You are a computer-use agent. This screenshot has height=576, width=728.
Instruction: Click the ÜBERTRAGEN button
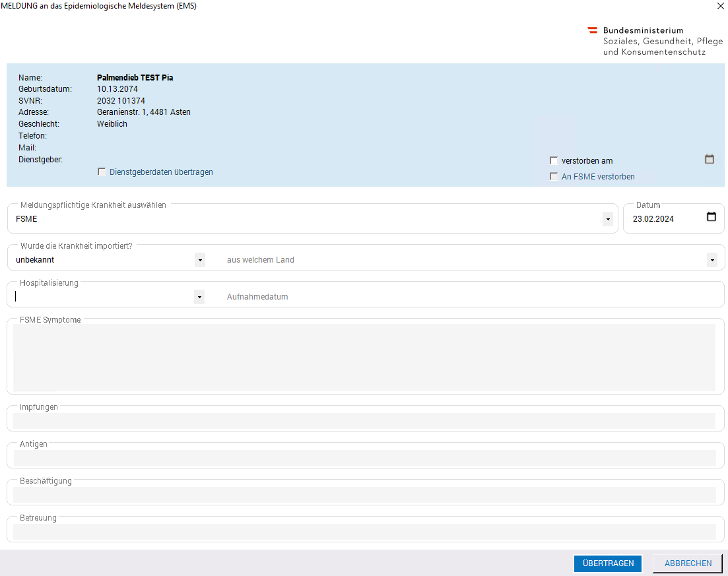608,563
